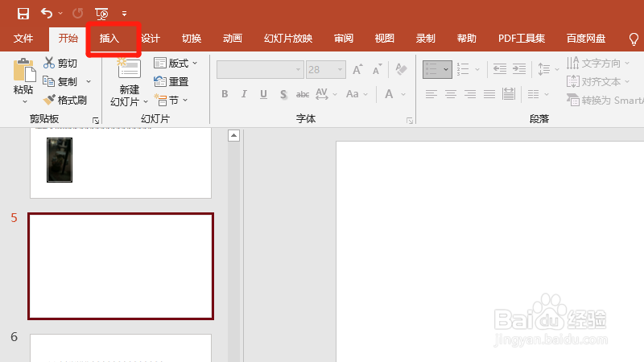
Task: Open the 文件 menu
Action: coord(23,39)
